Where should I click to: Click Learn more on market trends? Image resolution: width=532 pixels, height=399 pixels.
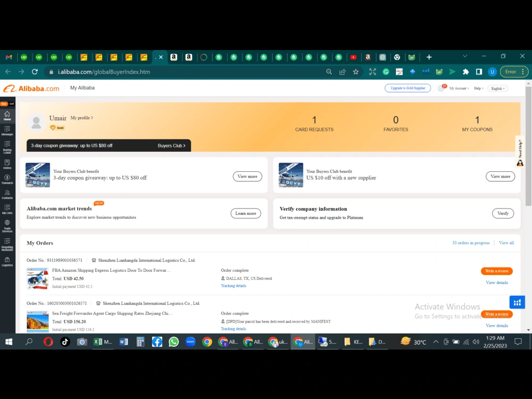(246, 213)
